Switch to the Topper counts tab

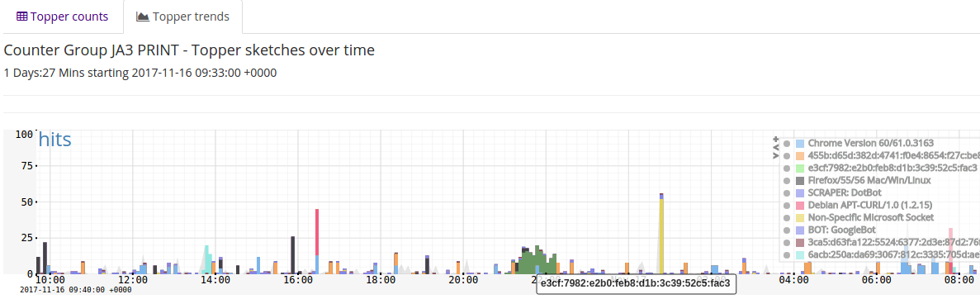pyautogui.click(x=62, y=17)
